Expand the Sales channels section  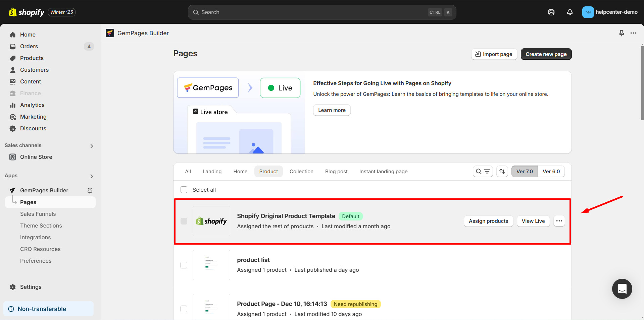pos(91,146)
